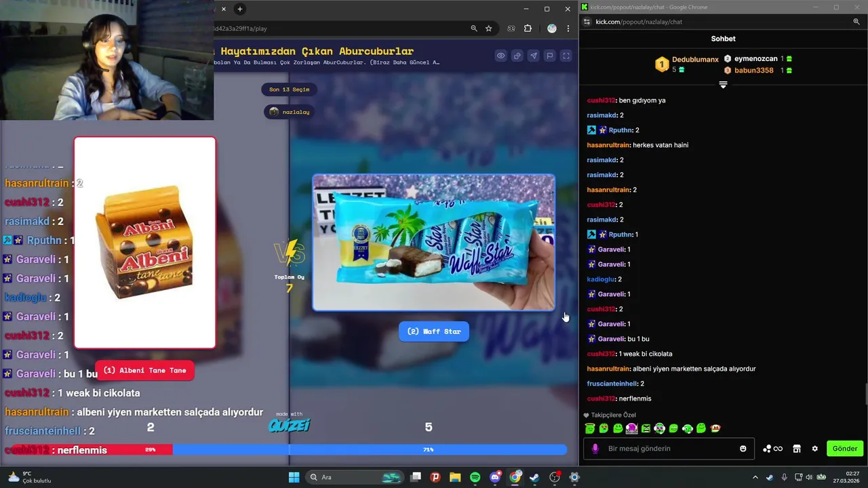
Task: Select the halo angel green emote
Action: (x=590, y=428)
